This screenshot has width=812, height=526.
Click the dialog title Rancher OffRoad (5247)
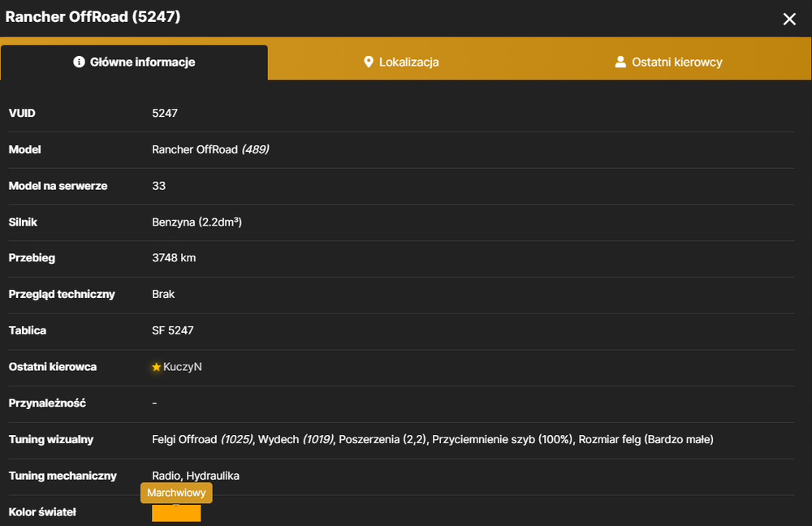click(93, 16)
